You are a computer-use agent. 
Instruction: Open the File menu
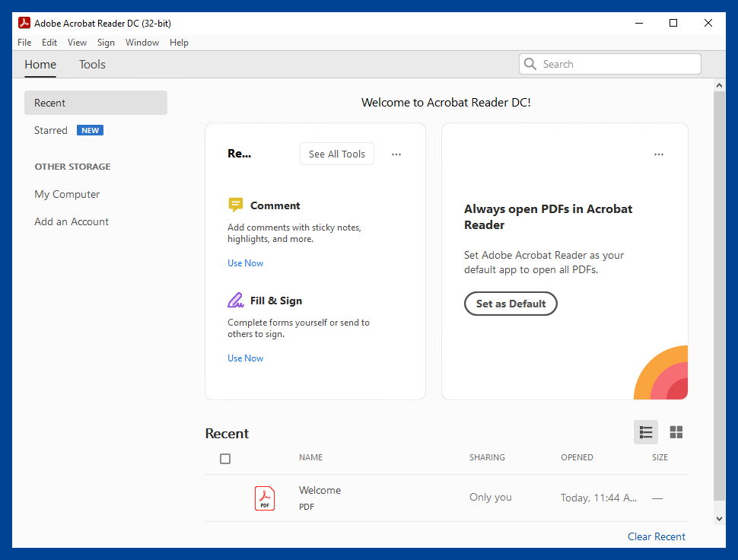click(24, 43)
